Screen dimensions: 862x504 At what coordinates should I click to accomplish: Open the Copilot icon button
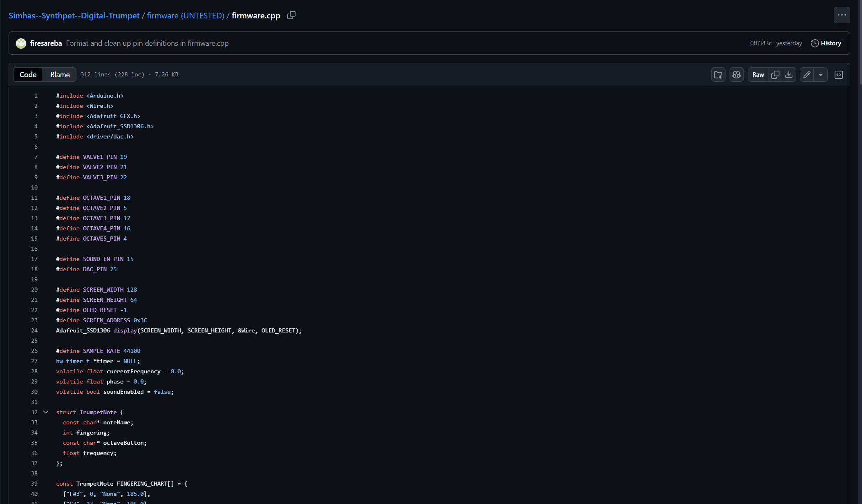point(737,75)
